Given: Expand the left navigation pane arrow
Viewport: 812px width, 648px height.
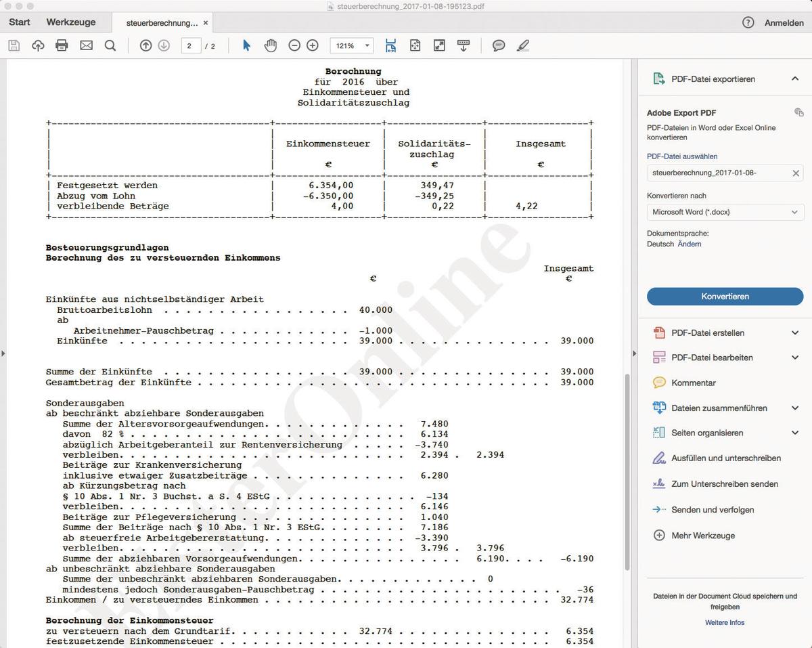Looking at the screenshot, I should click(x=3, y=353).
